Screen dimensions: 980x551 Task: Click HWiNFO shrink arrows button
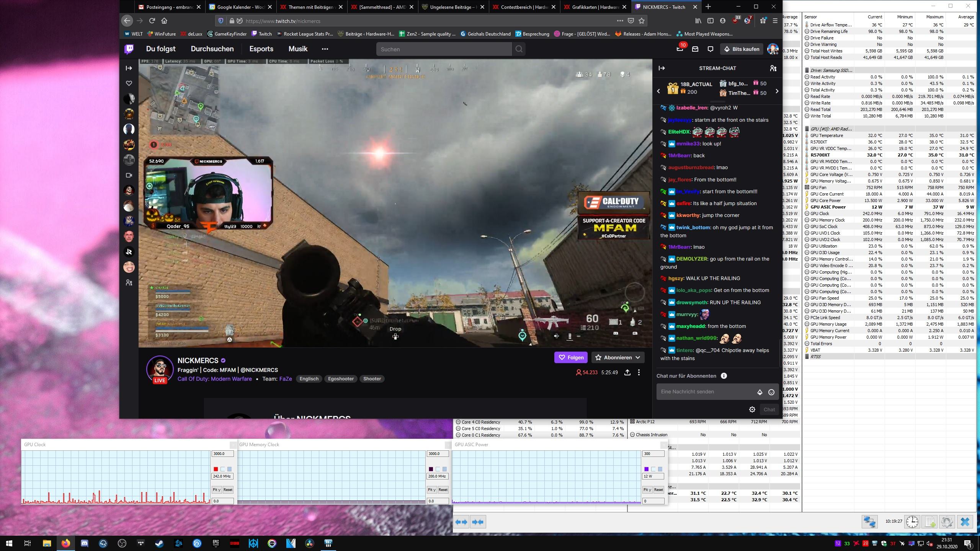click(x=478, y=522)
